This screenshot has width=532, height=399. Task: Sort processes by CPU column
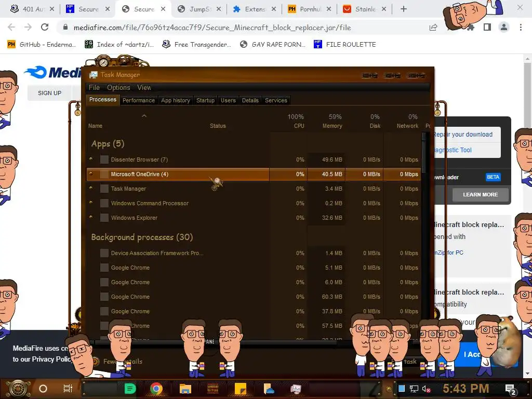pos(299,126)
